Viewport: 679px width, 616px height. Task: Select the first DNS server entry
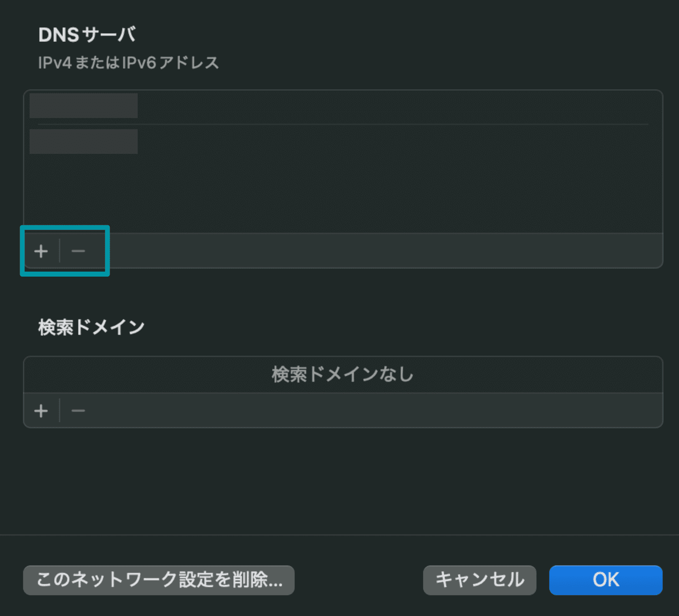click(84, 106)
